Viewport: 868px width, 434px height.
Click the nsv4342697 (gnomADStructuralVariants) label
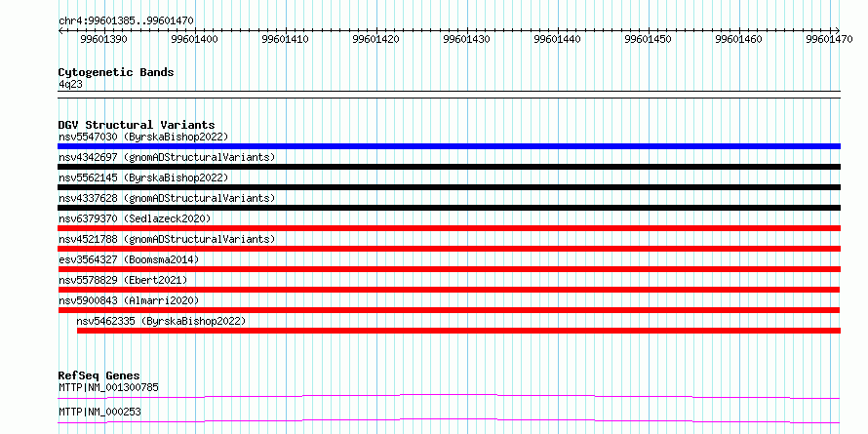(x=167, y=157)
